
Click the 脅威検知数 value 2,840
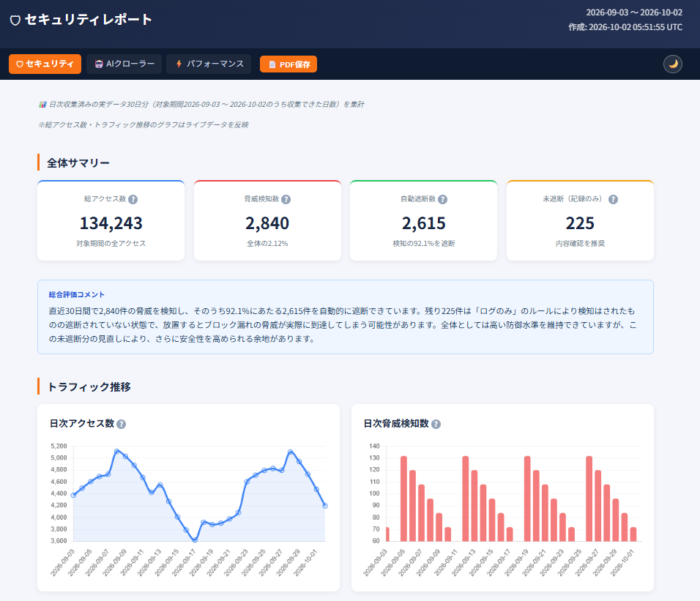click(267, 223)
